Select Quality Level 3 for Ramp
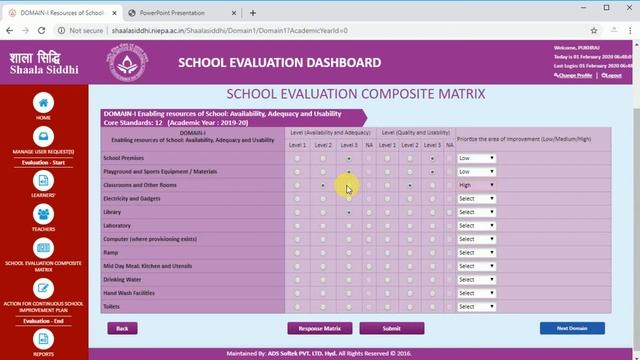Viewport: 640px width, 360px height. click(x=432, y=253)
